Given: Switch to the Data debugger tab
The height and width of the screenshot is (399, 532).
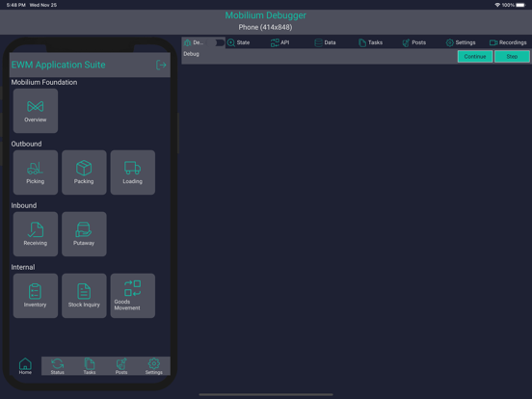Looking at the screenshot, I should [x=325, y=42].
